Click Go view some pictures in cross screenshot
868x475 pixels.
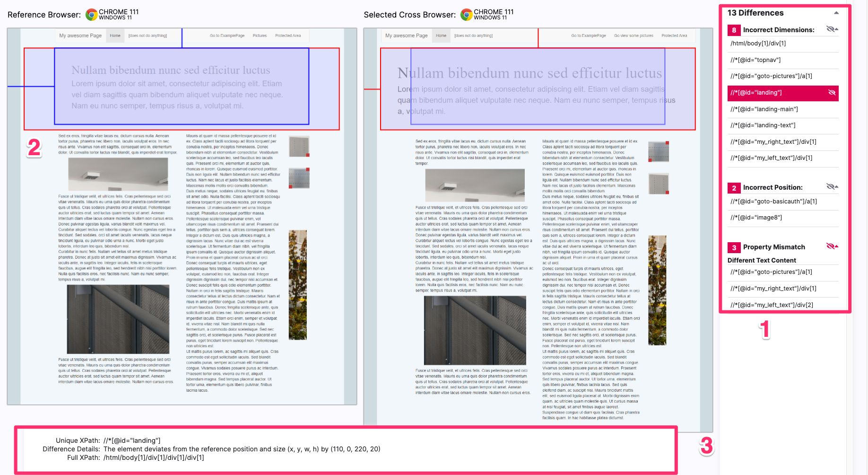tap(634, 35)
